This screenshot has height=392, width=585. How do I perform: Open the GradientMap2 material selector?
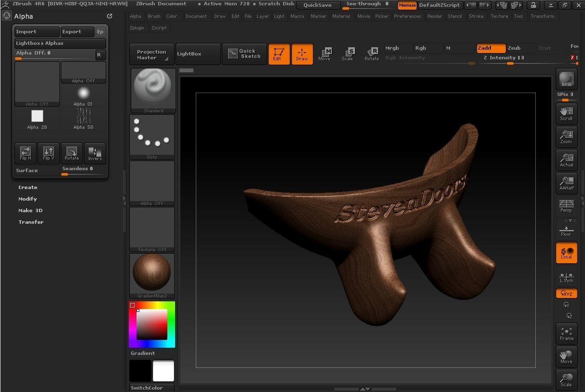[x=152, y=276]
